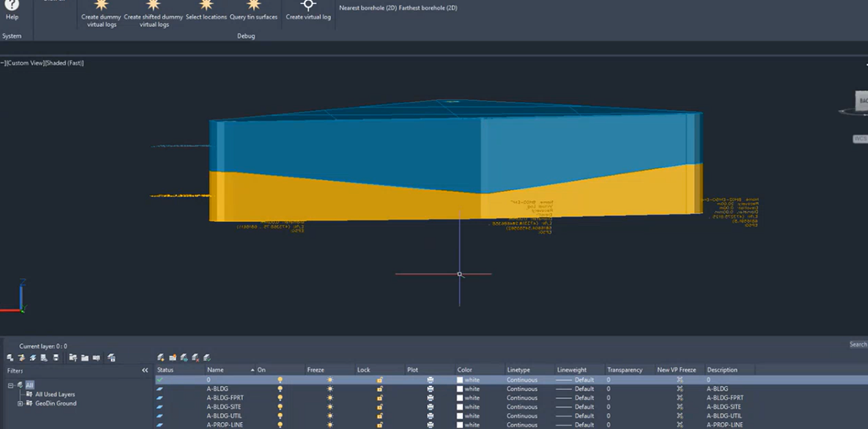
Task: Click the layer Search field
Action: pos(857,345)
